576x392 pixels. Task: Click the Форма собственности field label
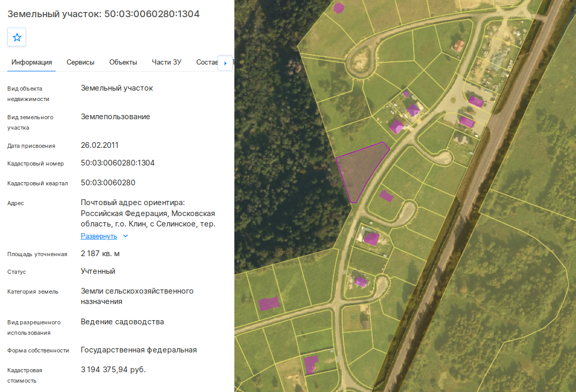click(38, 350)
